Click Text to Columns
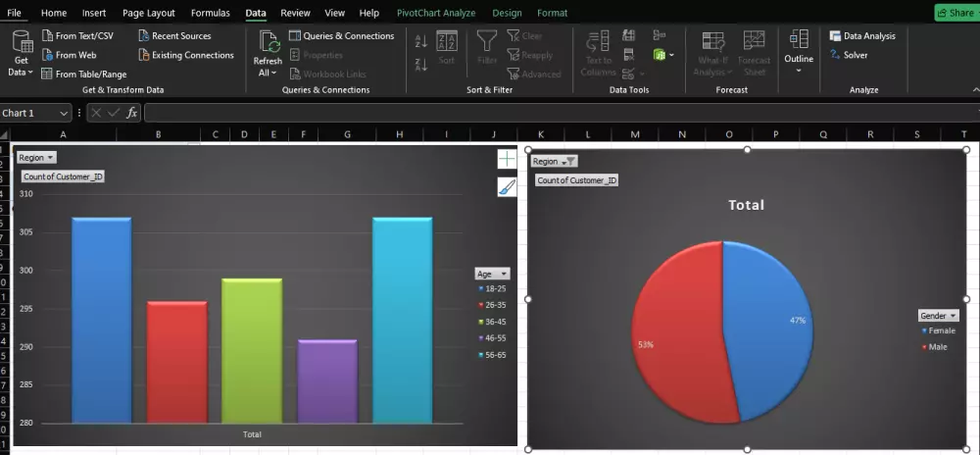980x455 pixels. tap(598, 54)
